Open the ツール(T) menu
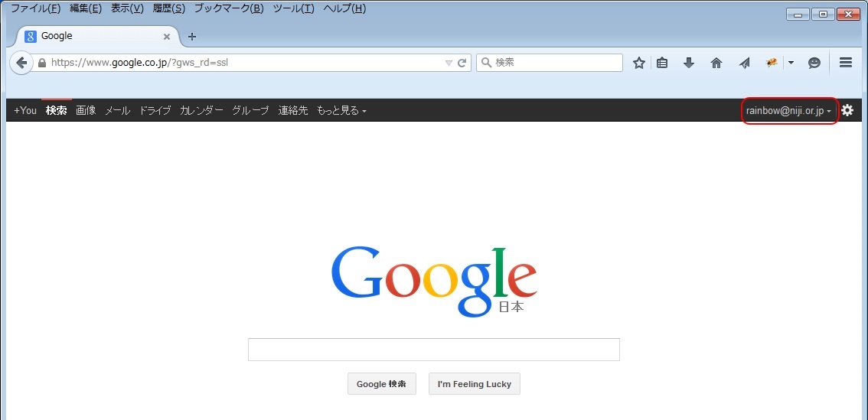This screenshot has height=420, width=868. (x=293, y=8)
